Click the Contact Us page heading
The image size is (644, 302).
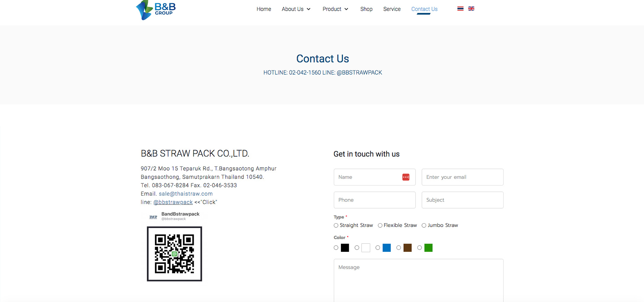click(x=323, y=59)
